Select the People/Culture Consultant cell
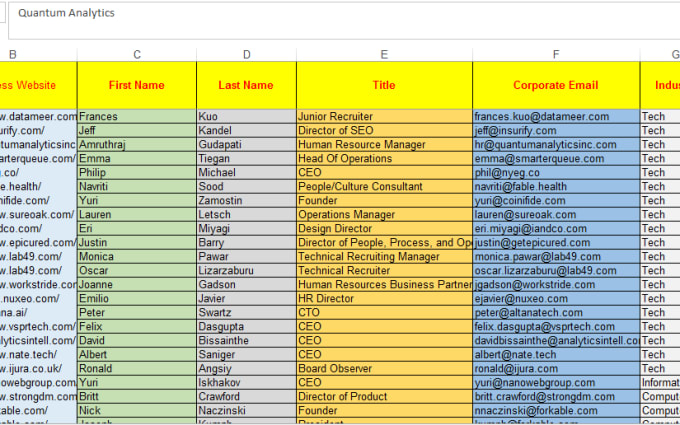Image resolution: width=680 pixels, height=425 pixels. (x=384, y=186)
